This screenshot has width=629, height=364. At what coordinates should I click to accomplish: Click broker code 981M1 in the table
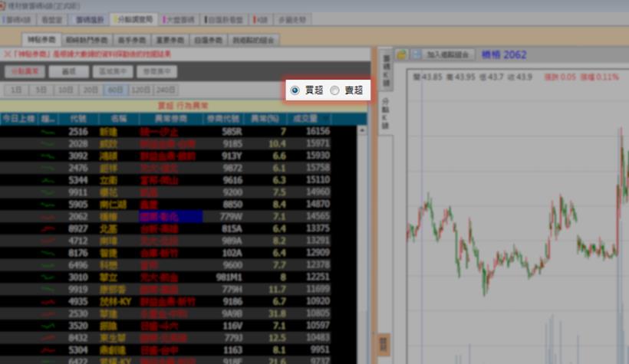229,277
